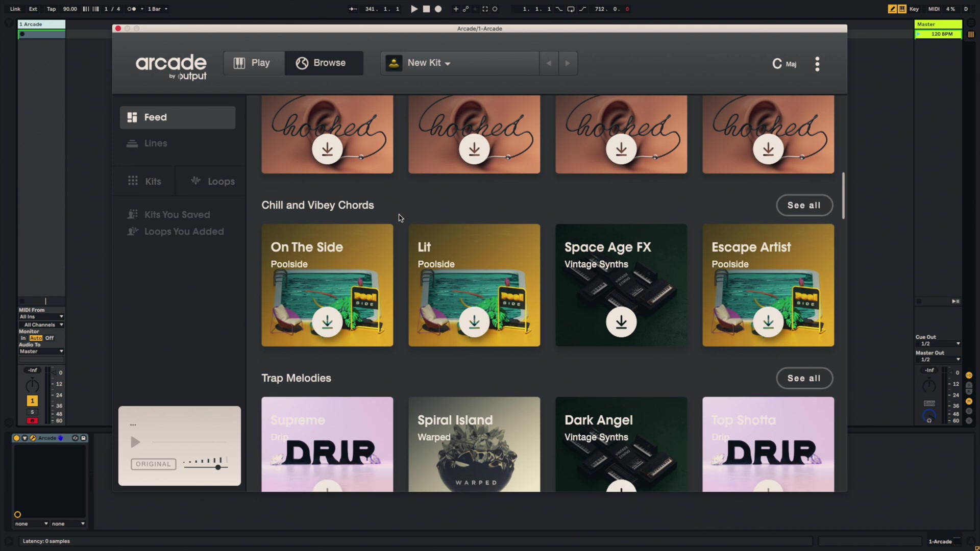Download the third Hooked kit

tap(621, 149)
